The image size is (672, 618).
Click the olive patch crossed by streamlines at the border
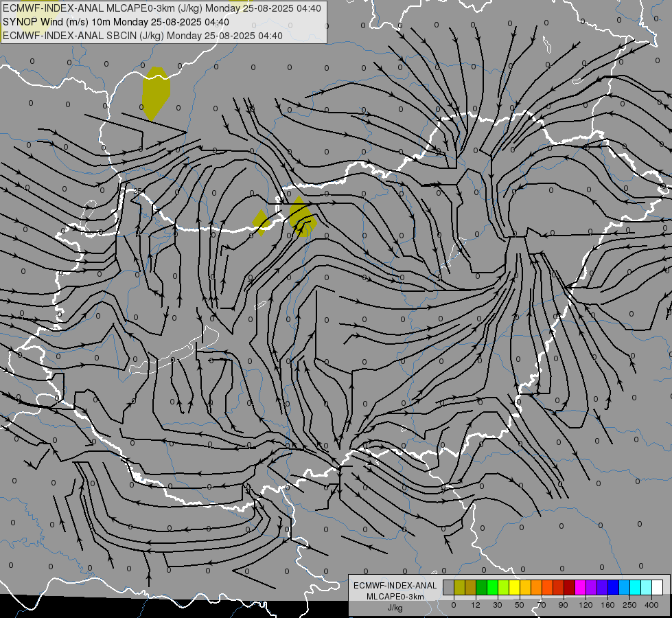tap(303, 217)
